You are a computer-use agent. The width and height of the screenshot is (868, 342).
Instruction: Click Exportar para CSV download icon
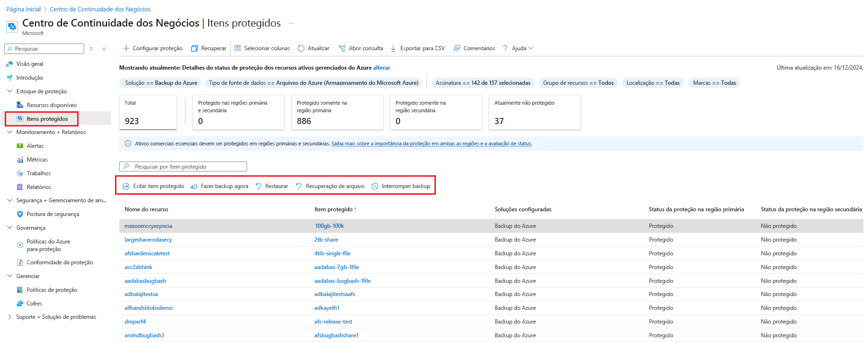pyautogui.click(x=393, y=48)
